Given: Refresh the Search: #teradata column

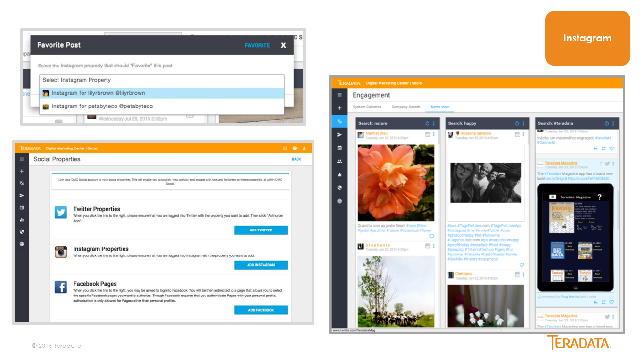Looking at the screenshot, I should pos(607,123).
